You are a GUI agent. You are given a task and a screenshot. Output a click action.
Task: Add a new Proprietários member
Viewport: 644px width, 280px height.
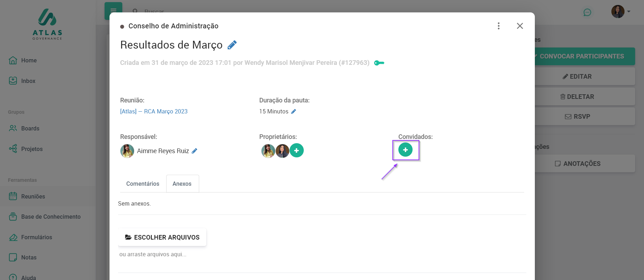tap(297, 151)
